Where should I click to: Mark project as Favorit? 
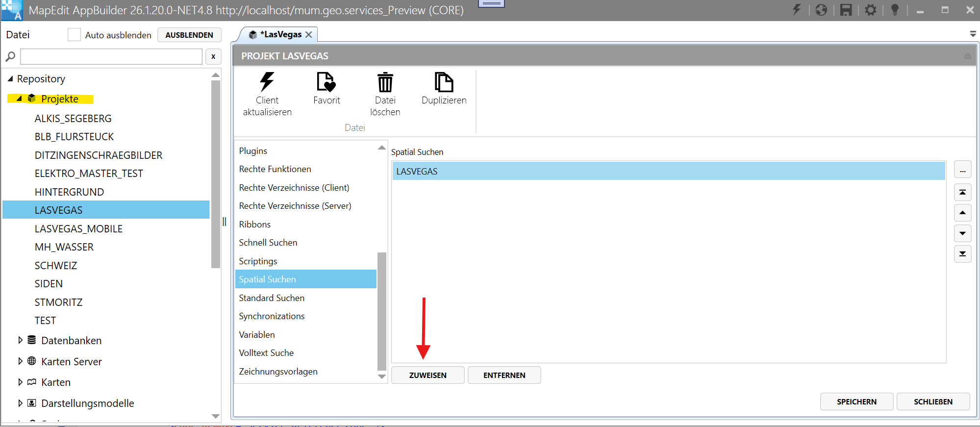coord(326,82)
